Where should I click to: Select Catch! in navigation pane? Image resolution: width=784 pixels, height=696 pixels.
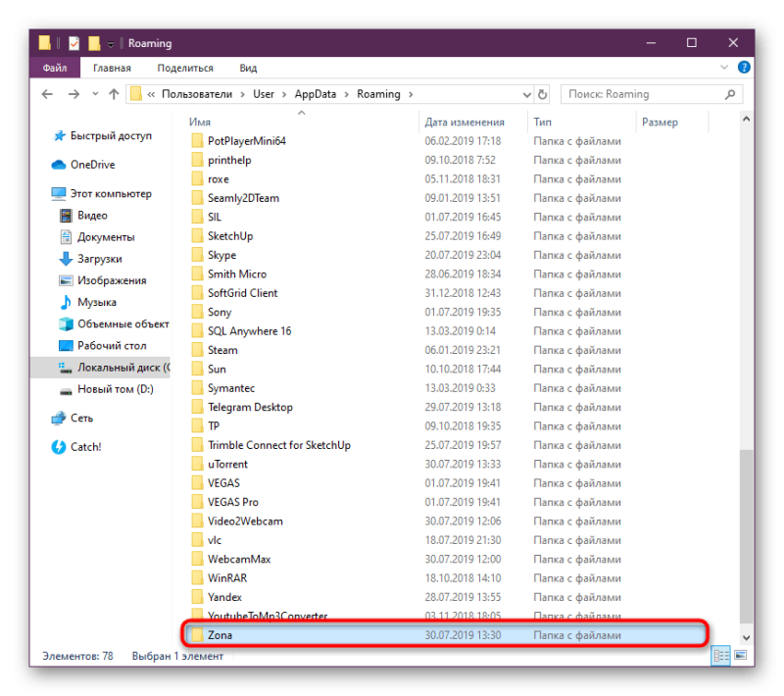pyautogui.click(x=76, y=447)
